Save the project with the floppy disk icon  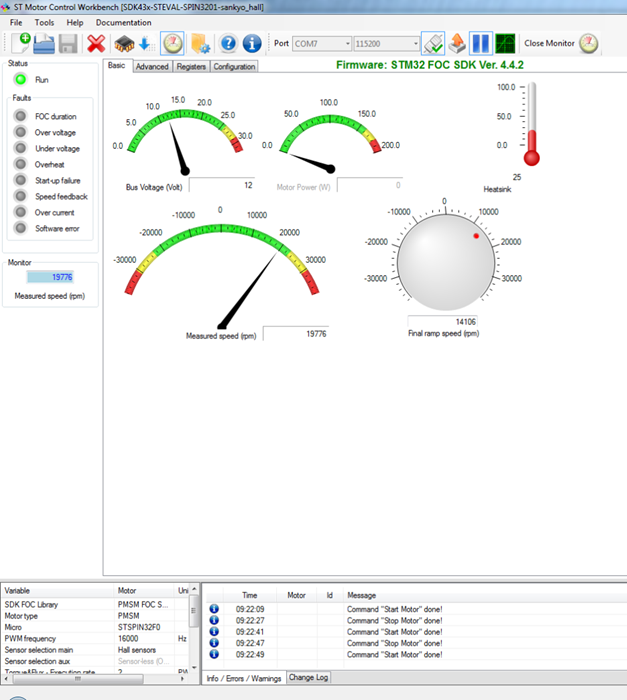68,44
